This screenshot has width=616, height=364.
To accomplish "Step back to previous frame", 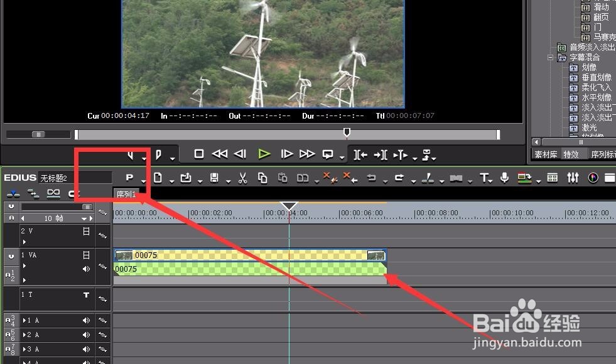I will click(240, 154).
